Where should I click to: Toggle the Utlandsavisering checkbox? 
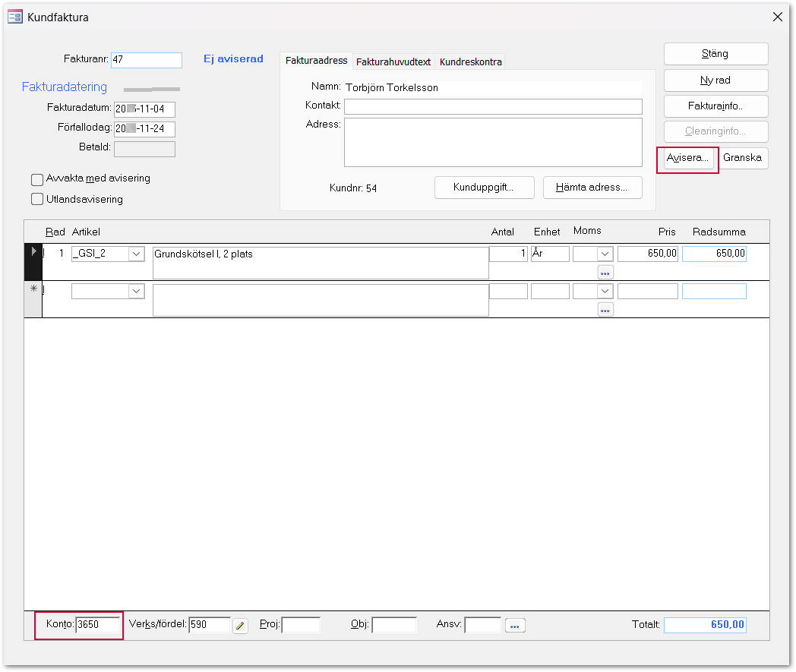tap(37, 200)
